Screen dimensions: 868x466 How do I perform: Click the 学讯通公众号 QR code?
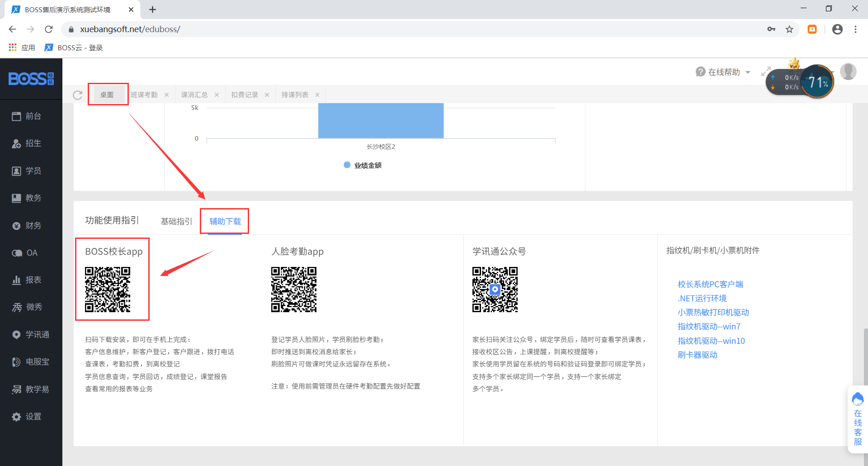point(495,290)
